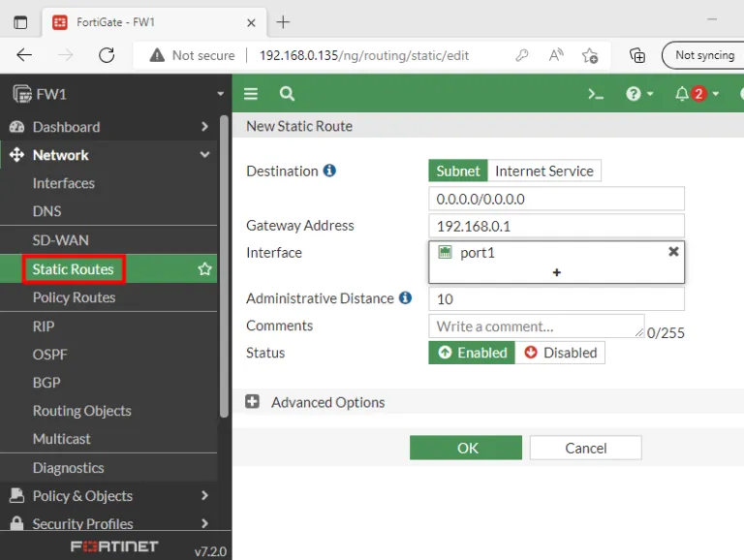The width and height of the screenshot is (744, 560).
Task: Close the FortiGate - FW1 tab
Action: (x=251, y=22)
